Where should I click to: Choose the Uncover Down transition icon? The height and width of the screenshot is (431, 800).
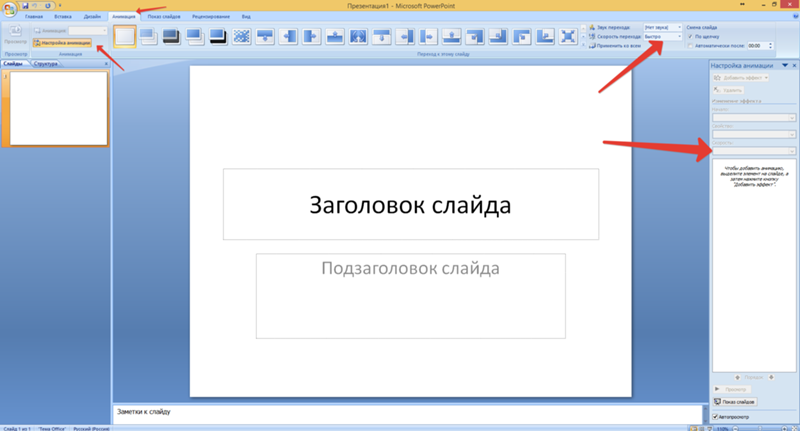[382, 36]
